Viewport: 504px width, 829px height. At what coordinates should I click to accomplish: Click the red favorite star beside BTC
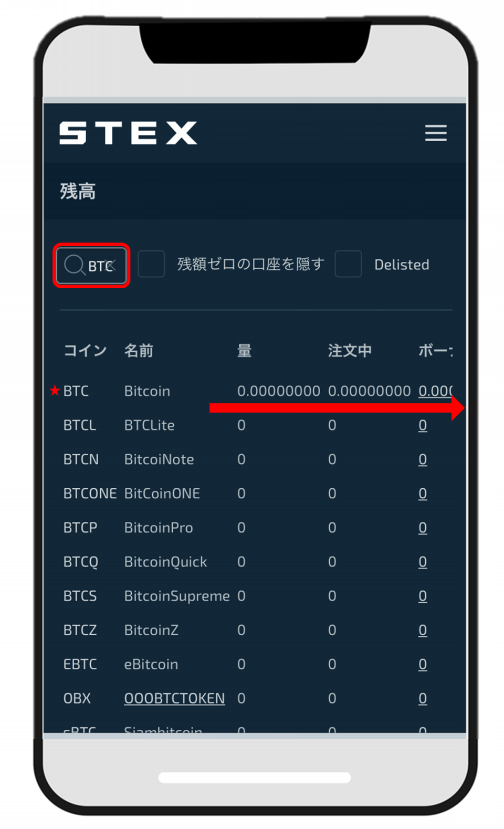pyautogui.click(x=55, y=391)
